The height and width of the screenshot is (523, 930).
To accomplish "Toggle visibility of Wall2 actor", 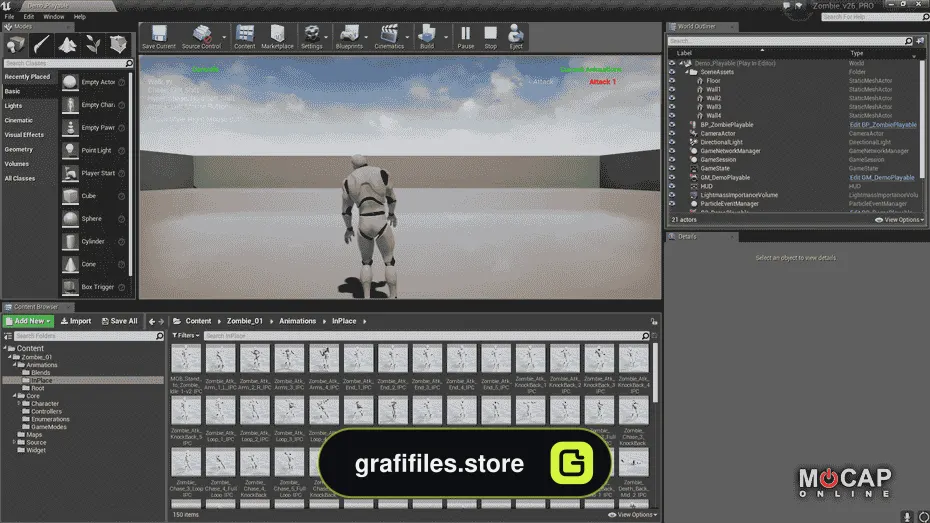I will coord(672,98).
